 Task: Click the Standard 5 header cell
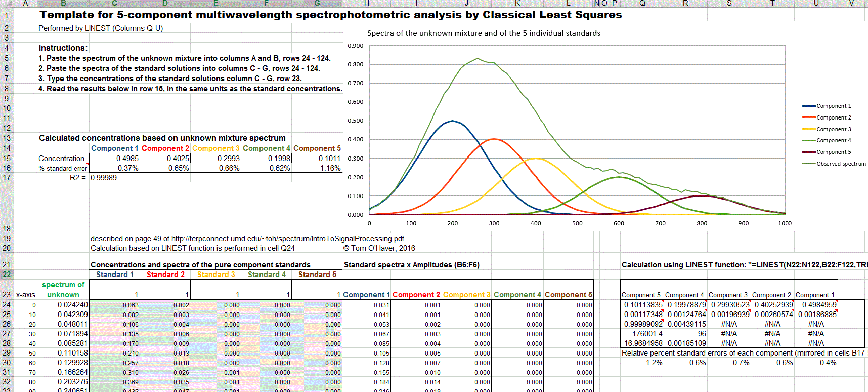pos(317,275)
